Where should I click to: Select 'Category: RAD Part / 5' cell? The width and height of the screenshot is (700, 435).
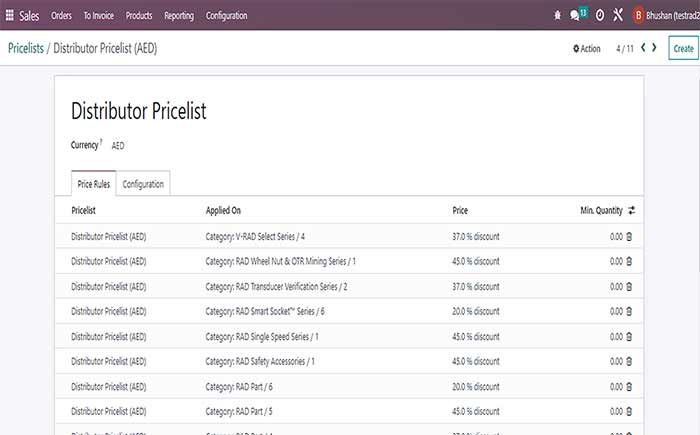[x=239, y=411]
